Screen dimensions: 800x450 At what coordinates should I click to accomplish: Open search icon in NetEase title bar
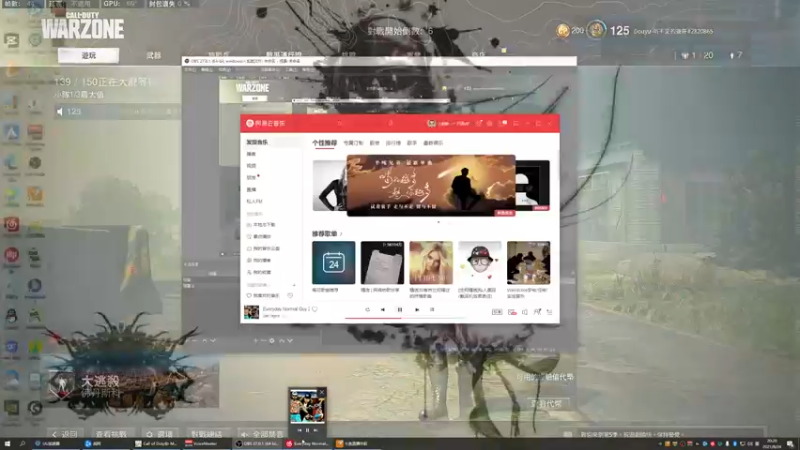(340, 123)
